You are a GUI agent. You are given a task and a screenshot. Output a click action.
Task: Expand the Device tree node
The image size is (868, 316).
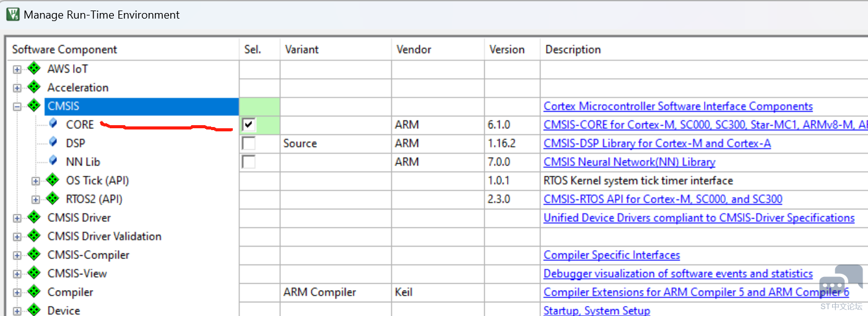pyautogui.click(x=17, y=310)
